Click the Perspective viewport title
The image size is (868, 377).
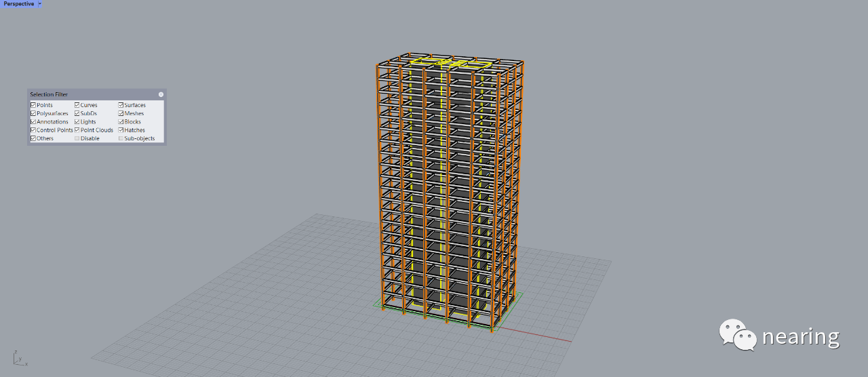point(18,3)
